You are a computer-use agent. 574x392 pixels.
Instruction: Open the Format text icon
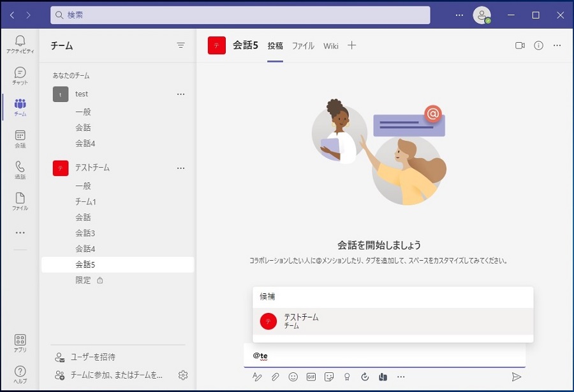point(257,377)
